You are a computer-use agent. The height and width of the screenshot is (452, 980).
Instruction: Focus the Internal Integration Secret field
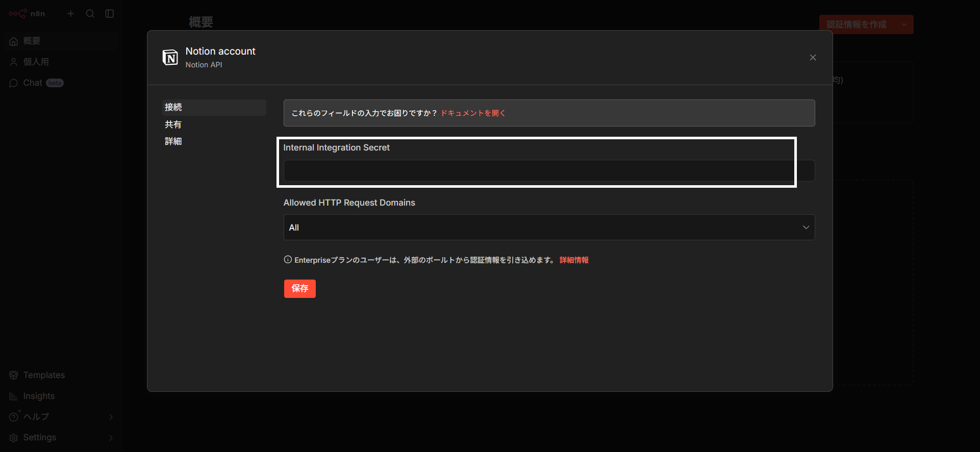pyautogui.click(x=549, y=171)
